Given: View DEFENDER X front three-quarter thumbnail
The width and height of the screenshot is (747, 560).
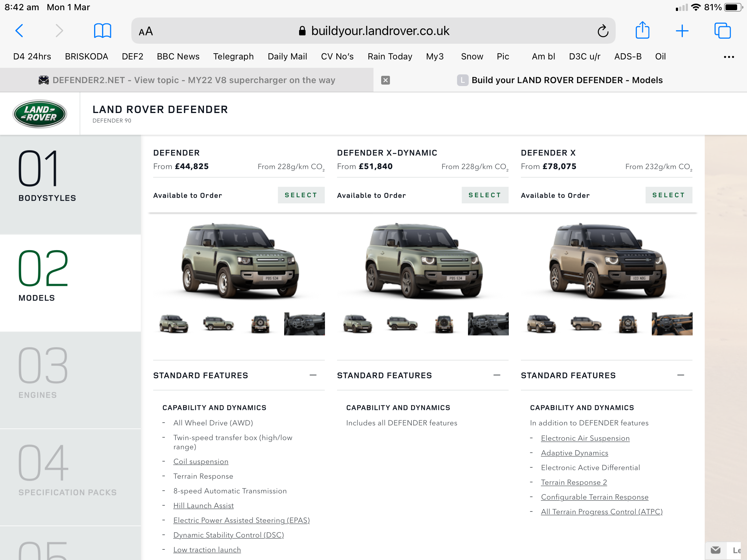Looking at the screenshot, I should (x=541, y=324).
